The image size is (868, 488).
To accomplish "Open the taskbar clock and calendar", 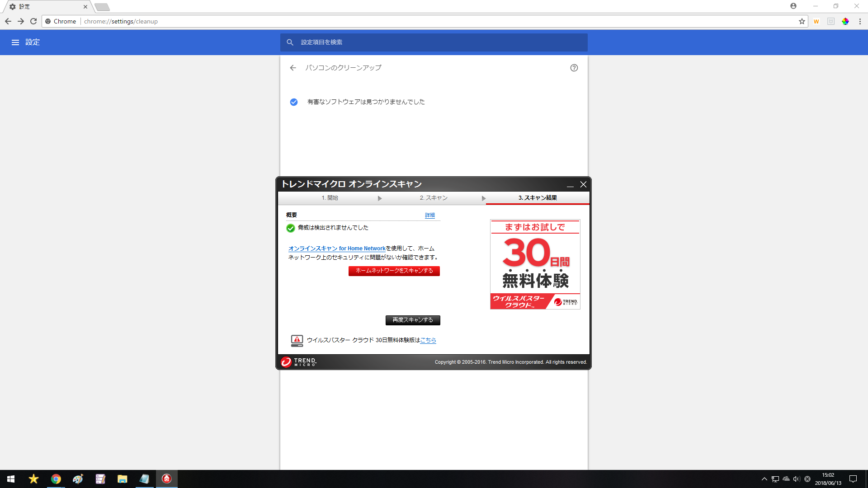I will click(x=828, y=479).
